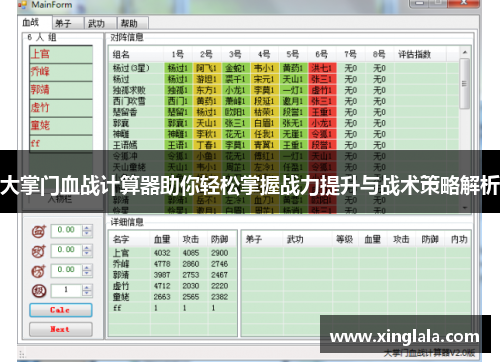Screen dimensions: 500x362
Task: Click the 2号 column header
Action: pyautogui.click(x=206, y=54)
